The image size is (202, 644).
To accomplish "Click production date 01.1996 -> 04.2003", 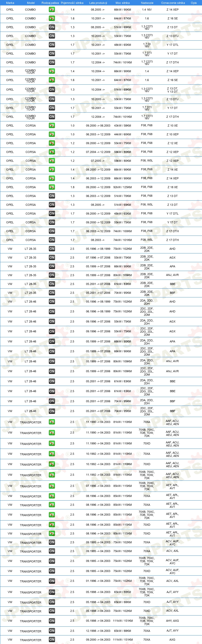I will [x=98, y=581].
